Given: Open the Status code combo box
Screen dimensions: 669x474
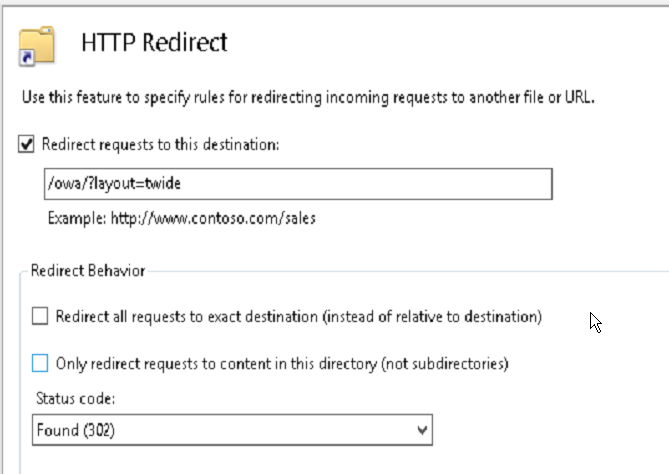Looking at the screenshot, I should (x=233, y=430).
